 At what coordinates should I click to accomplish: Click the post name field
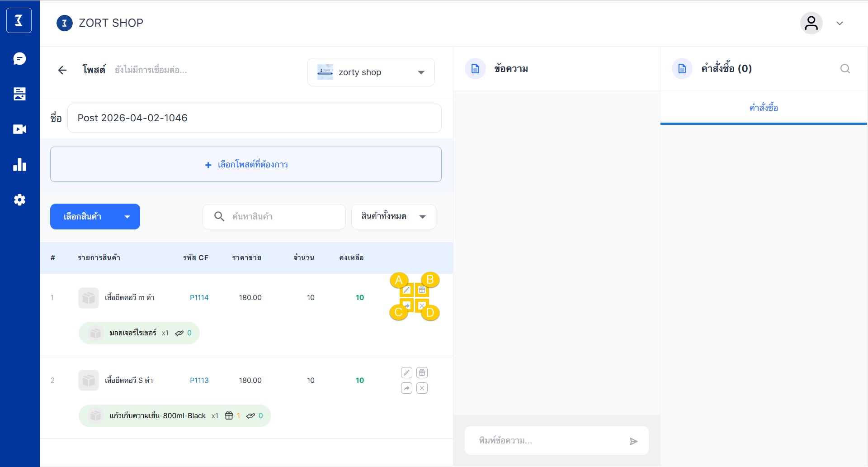click(254, 118)
